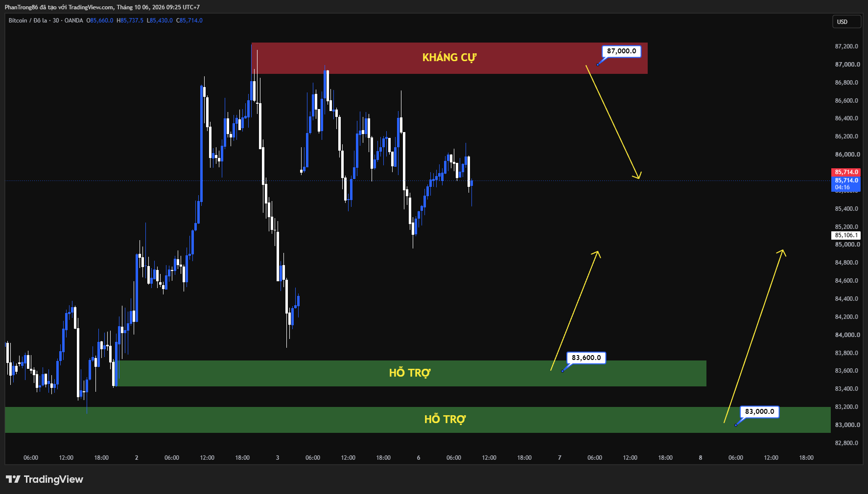Click the 85,106.1 crosshair price label
The height and width of the screenshot is (494, 868).
(846, 235)
